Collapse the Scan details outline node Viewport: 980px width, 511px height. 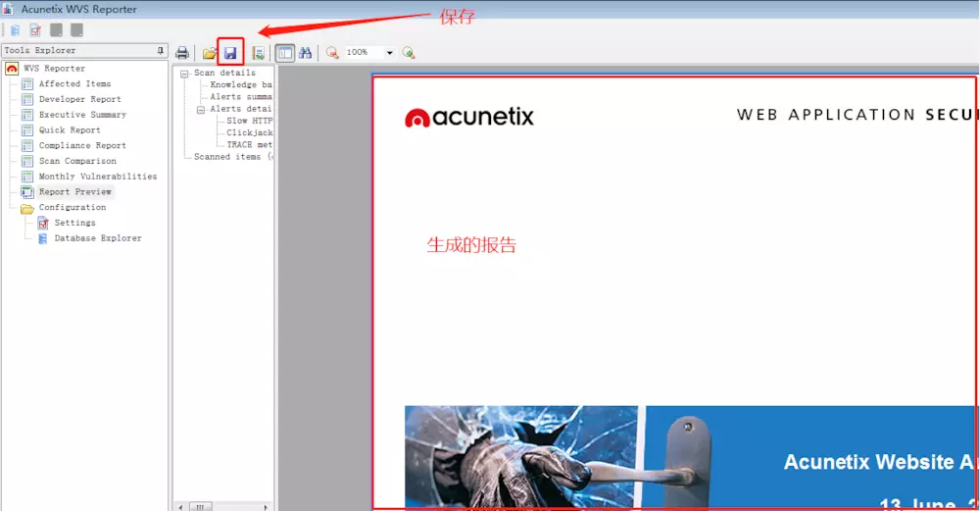(184, 74)
